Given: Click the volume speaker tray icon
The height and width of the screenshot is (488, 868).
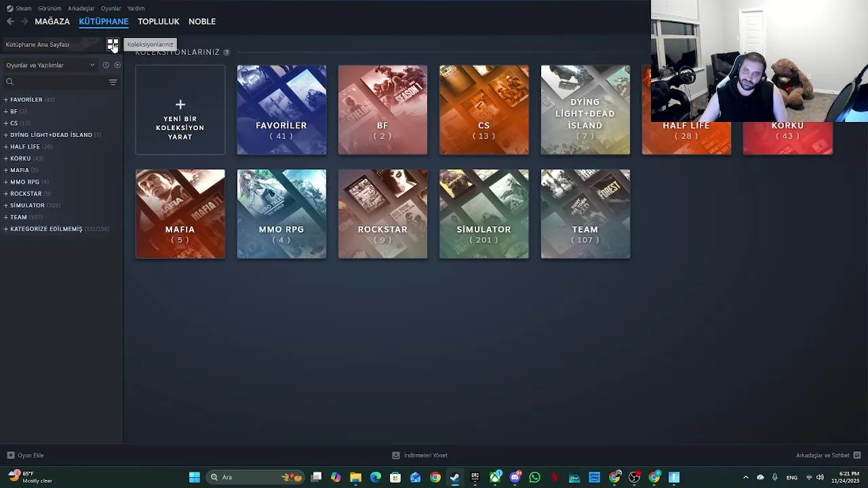Looking at the screenshot, I should point(821,477).
